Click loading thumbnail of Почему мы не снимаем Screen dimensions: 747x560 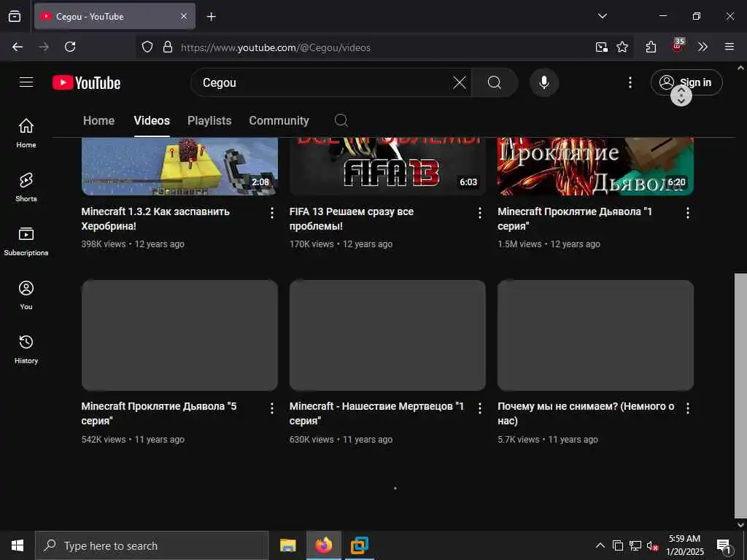pyautogui.click(x=595, y=335)
